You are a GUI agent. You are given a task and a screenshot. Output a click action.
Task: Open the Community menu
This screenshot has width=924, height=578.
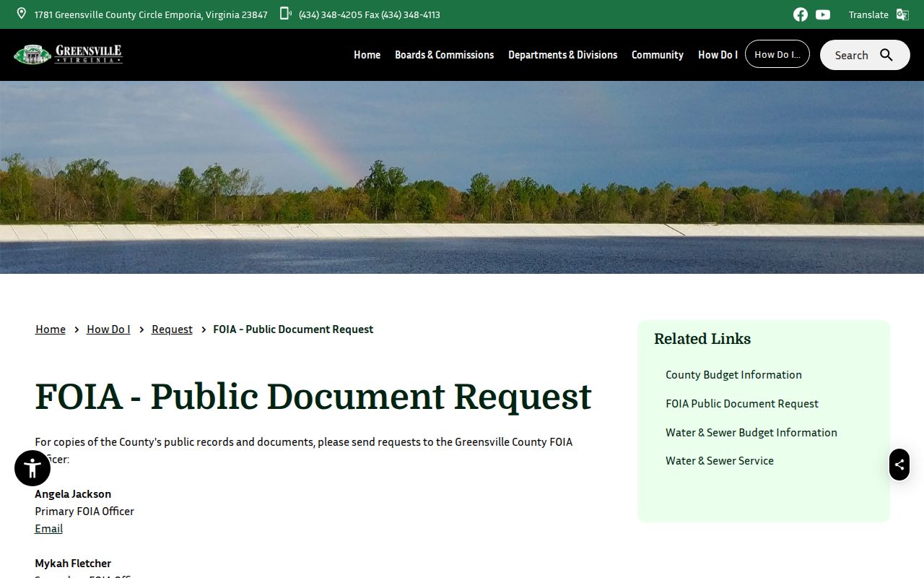(657, 55)
